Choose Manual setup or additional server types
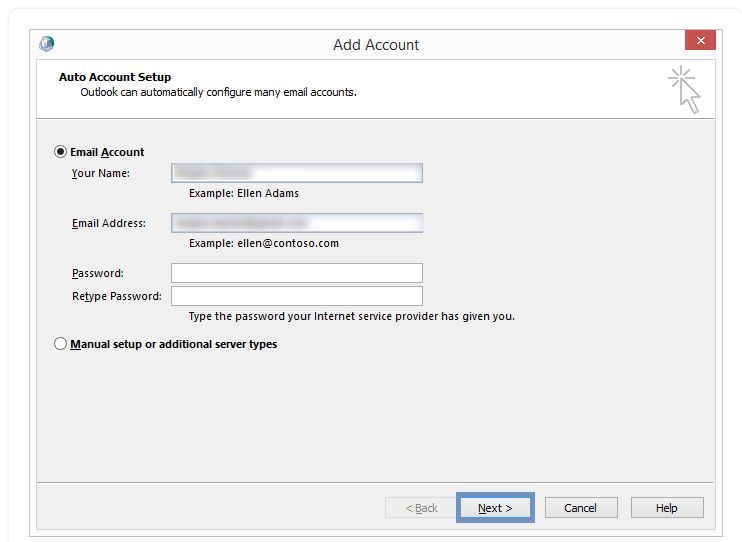 (x=61, y=344)
